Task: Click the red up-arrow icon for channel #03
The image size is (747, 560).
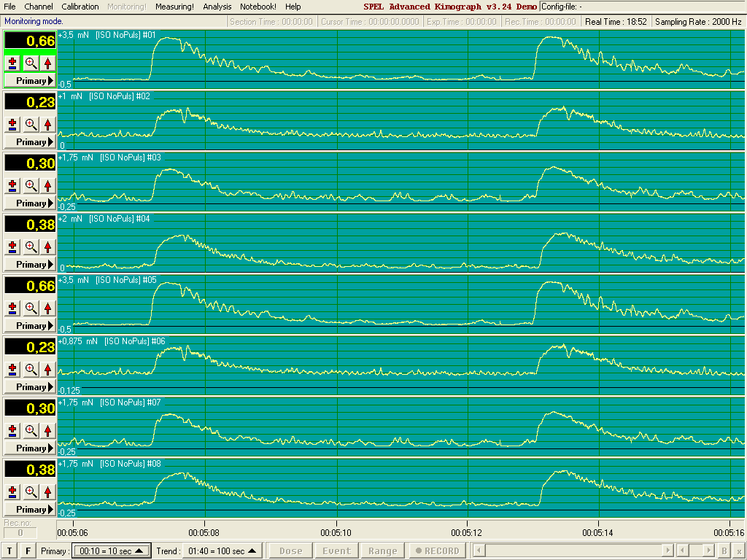Action: (47, 185)
